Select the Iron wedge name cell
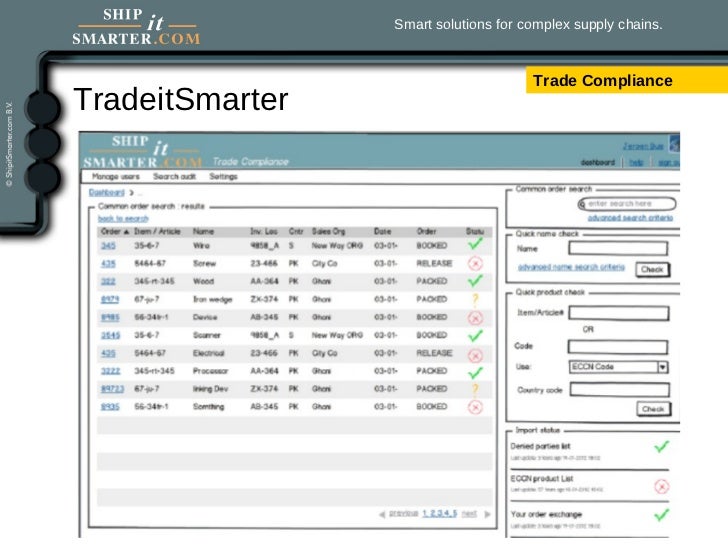Screen dimensions: 728x546 pos(212,299)
